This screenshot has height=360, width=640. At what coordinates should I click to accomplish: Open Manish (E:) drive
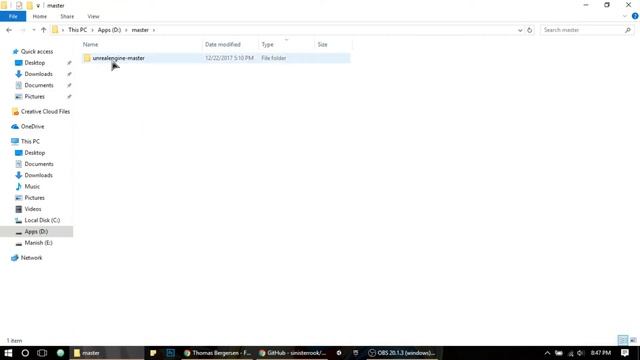pyautogui.click(x=38, y=243)
